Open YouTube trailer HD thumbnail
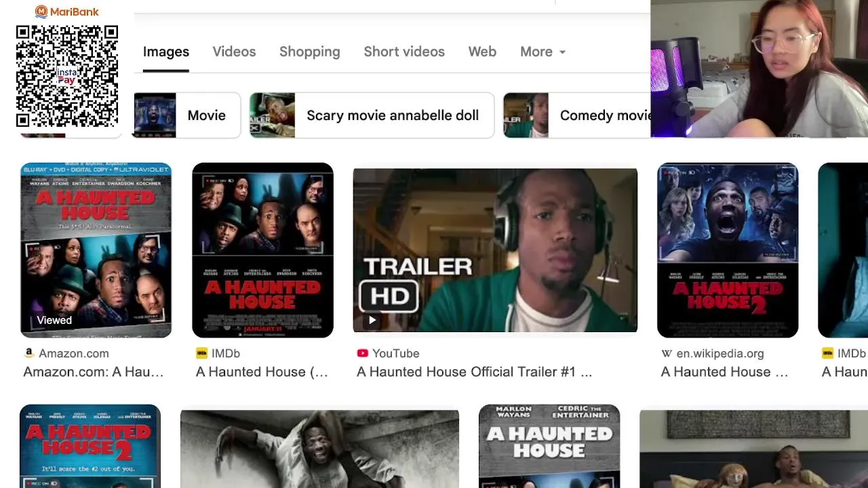The image size is (868, 488). [x=495, y=250]
